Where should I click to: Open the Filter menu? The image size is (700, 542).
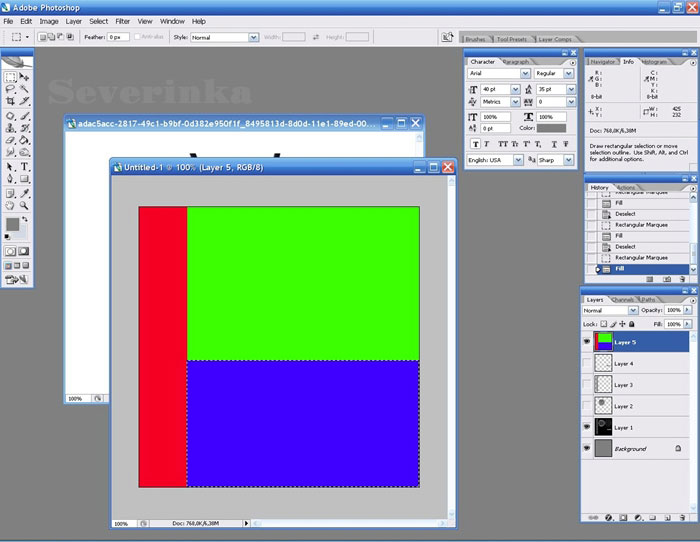[x=122, y=21]
